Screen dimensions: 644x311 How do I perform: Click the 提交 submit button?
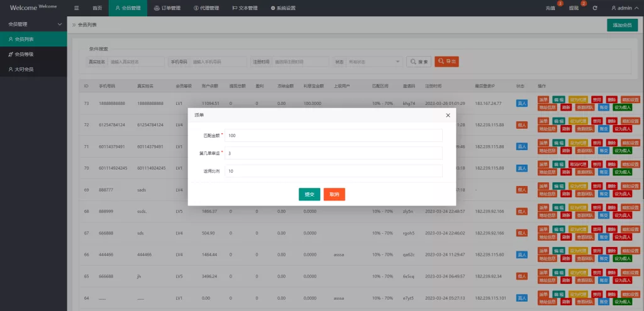pyautogui.click(x=309, y=195)
